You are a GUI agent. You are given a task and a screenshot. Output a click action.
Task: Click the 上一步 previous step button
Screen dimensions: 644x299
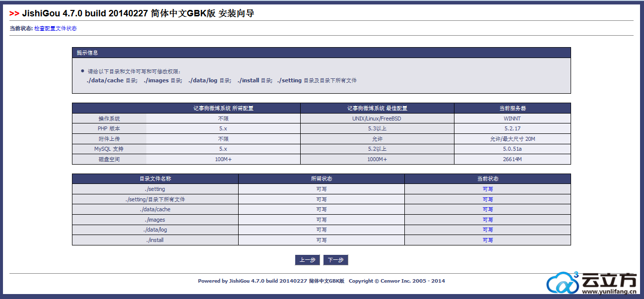pyautogui.click(x=308, y=260)
